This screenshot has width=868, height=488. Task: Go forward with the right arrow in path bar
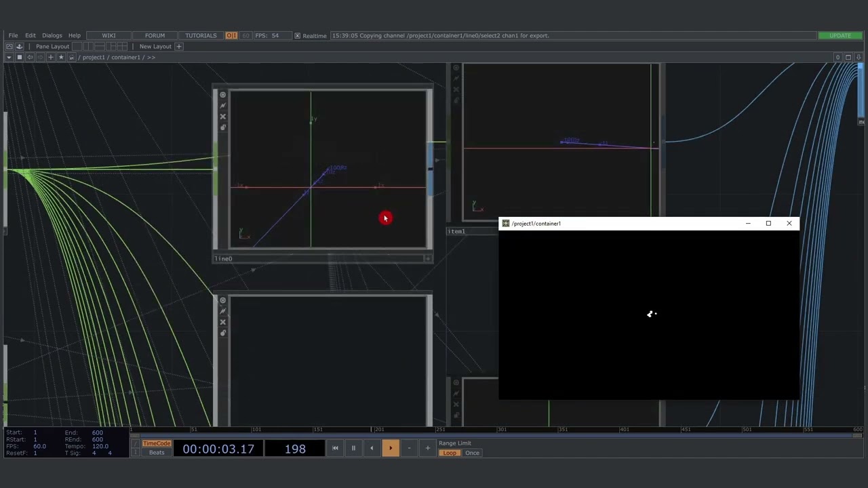click(x=40, y=57)
